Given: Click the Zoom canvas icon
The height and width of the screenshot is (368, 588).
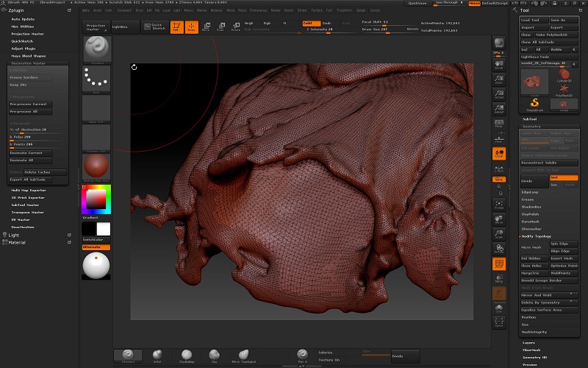Looking at the screenshot, I should (499, 79).
